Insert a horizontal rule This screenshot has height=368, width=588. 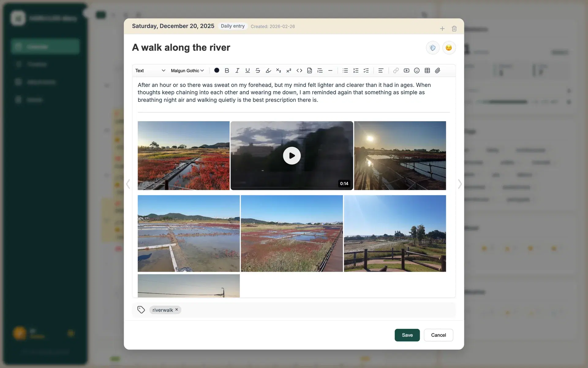tap(330, 71)
